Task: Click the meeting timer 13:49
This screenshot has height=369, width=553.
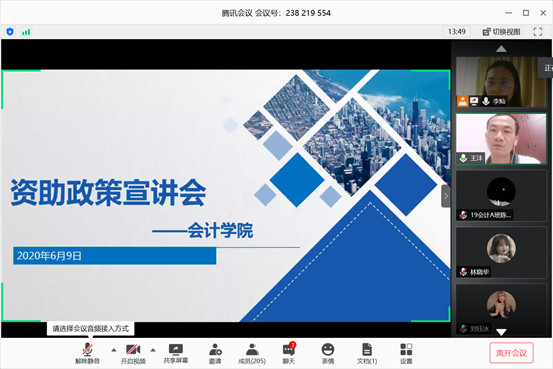Action: coord(457,32)
